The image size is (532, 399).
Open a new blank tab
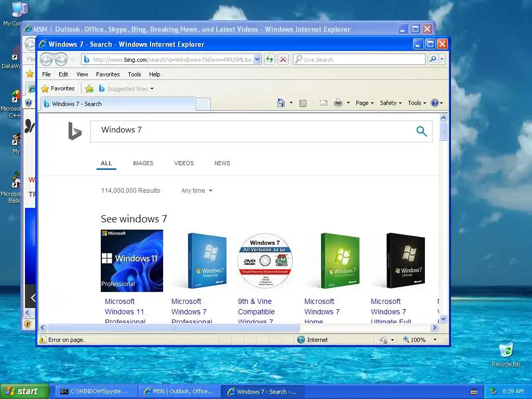203,104
